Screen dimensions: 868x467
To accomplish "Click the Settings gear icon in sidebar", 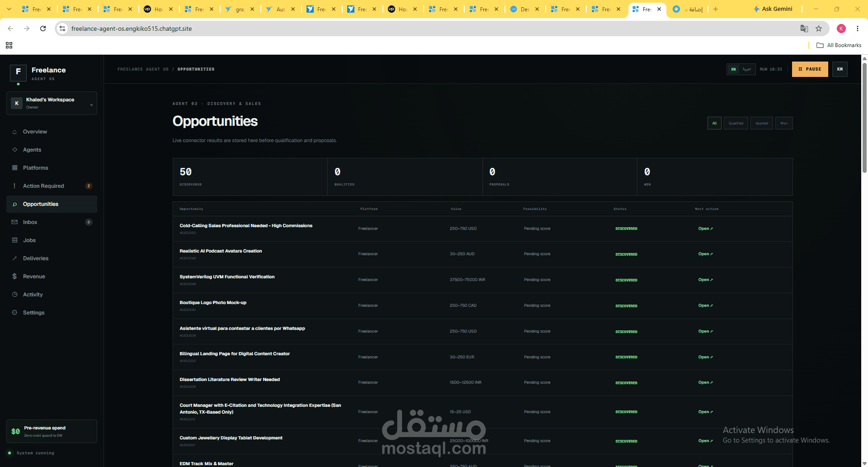I will pos(14,313).
